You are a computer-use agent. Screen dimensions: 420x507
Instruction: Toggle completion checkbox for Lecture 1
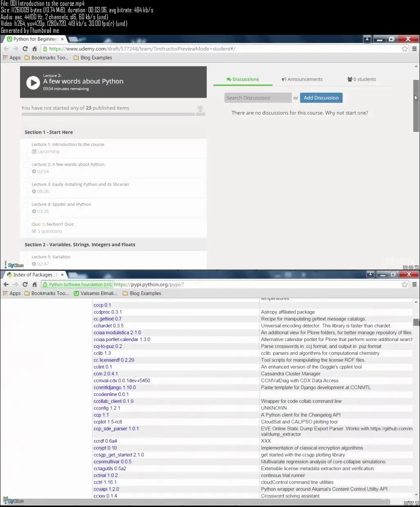26,145
